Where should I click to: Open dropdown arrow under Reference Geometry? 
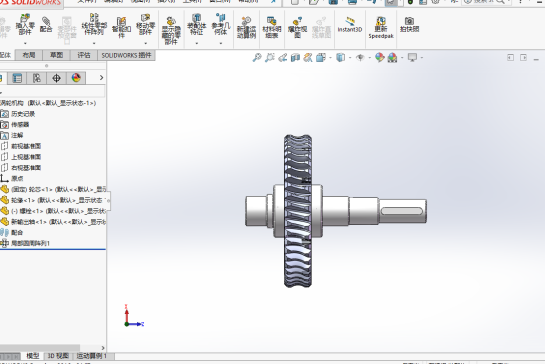221,43
